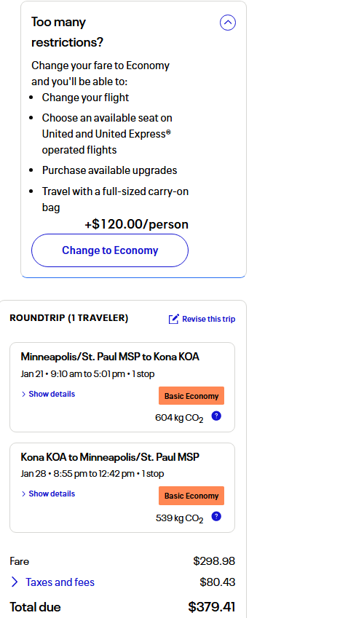The image size is (364, 618).
Task: Open the help icon next to 539 kg CO2
Action: click(x=216, y=516)
